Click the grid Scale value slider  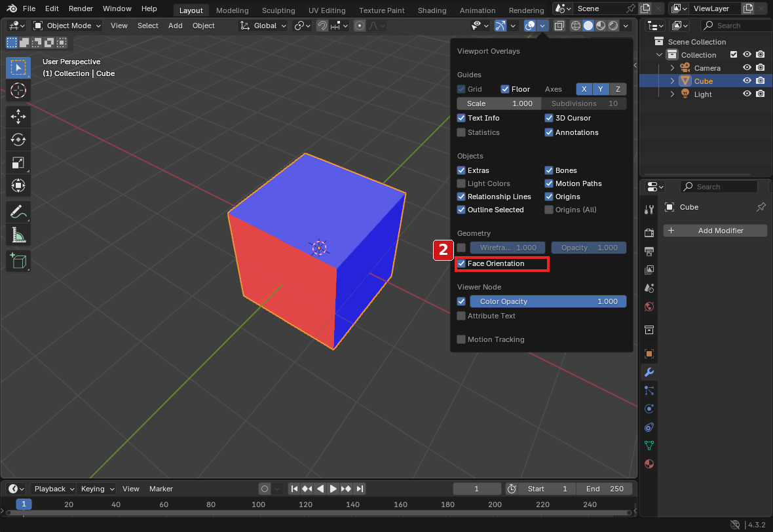point(499,104)
